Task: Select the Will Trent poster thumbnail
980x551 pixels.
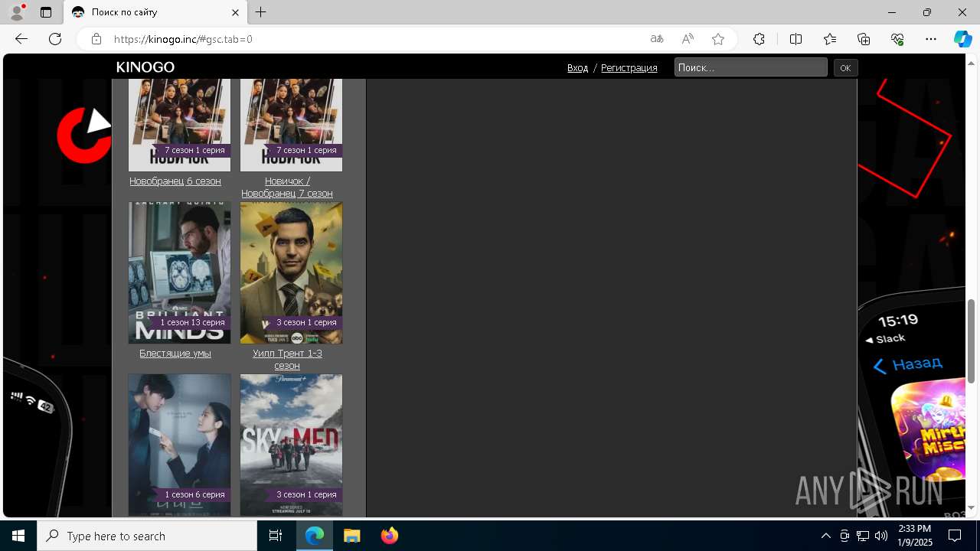Action: point(291,272)
